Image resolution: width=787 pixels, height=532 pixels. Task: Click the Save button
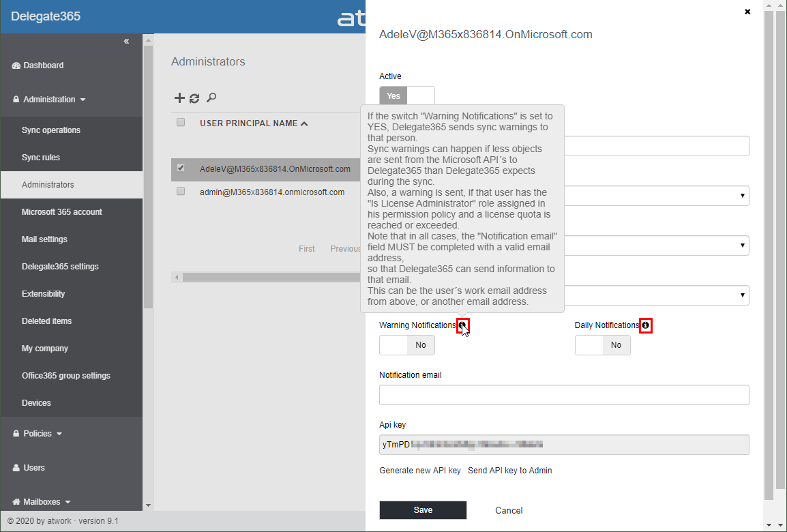[423, 510]
